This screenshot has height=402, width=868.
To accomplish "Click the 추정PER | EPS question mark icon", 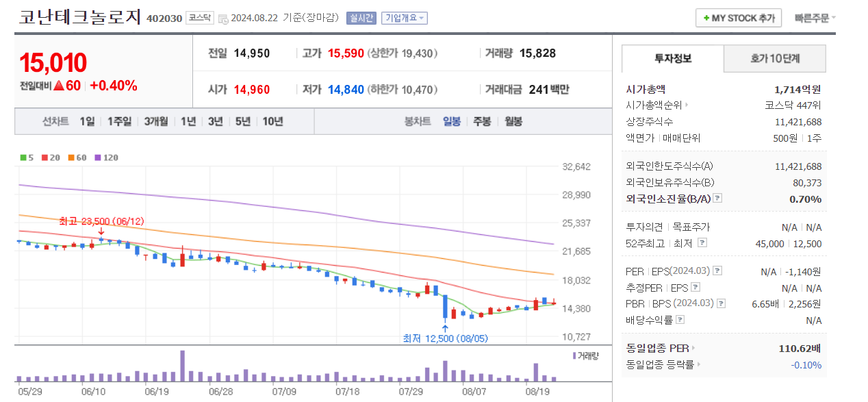I will [x=695, y=287].
